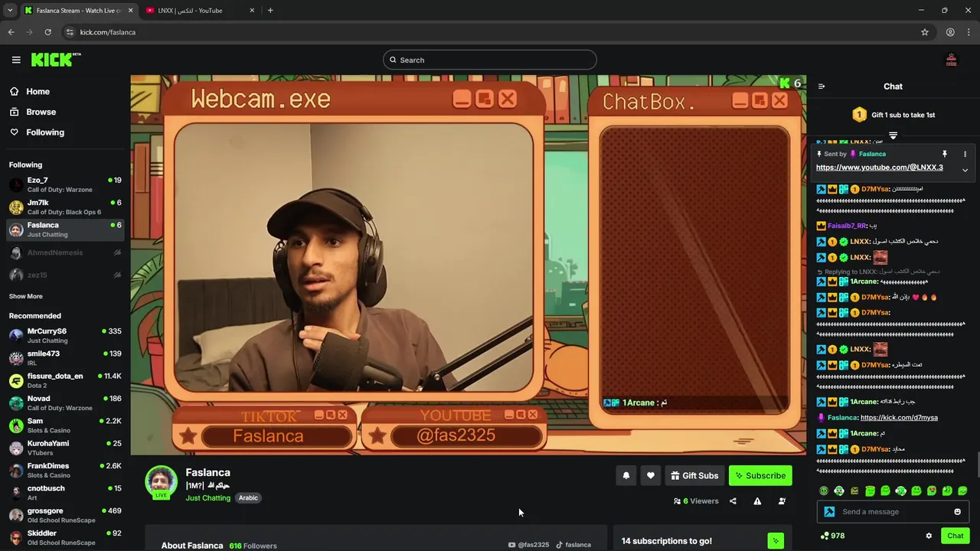Toggle follow heart for Faslanca
980x551 pixels.
[651, 475]
